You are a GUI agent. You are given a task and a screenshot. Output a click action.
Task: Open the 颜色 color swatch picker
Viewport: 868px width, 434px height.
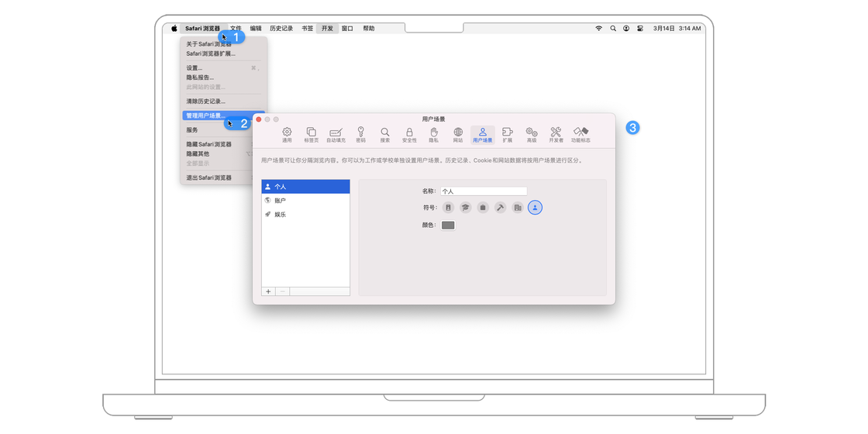click(449, 226)
